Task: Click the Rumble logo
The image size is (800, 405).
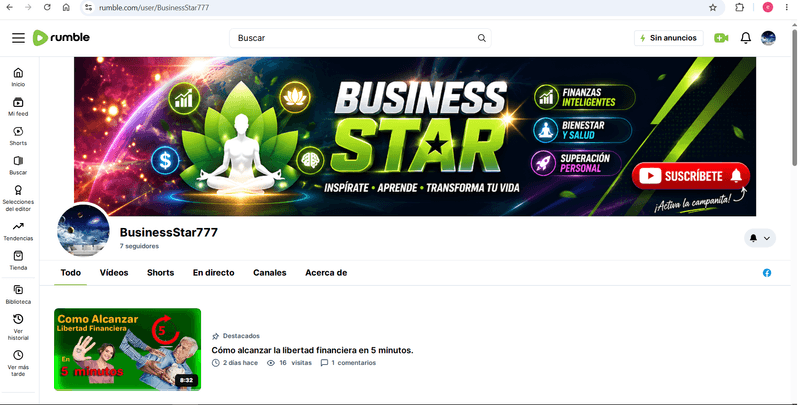Action: pos(61,38)
